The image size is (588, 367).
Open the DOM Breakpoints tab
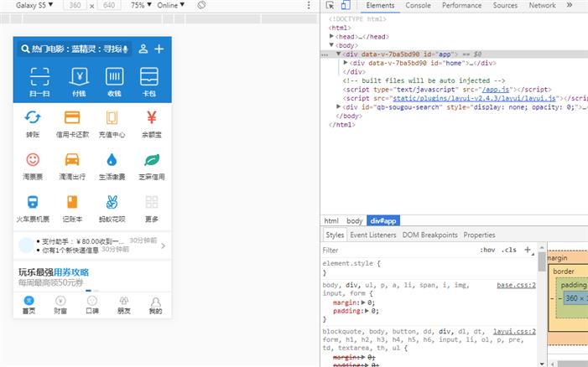click(429, 235)
